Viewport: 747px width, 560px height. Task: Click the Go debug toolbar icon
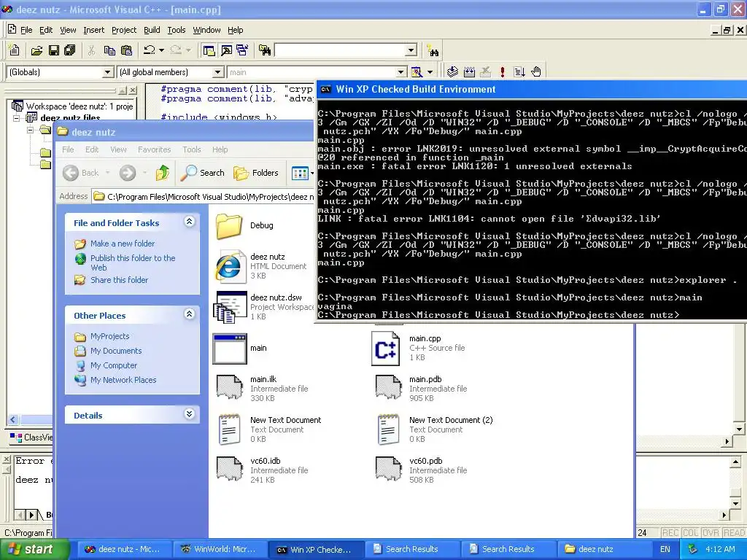point(519,72)
